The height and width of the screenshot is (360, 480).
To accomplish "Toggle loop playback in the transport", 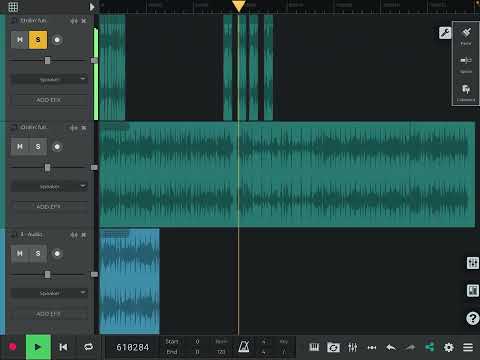I will click(88, 347).
